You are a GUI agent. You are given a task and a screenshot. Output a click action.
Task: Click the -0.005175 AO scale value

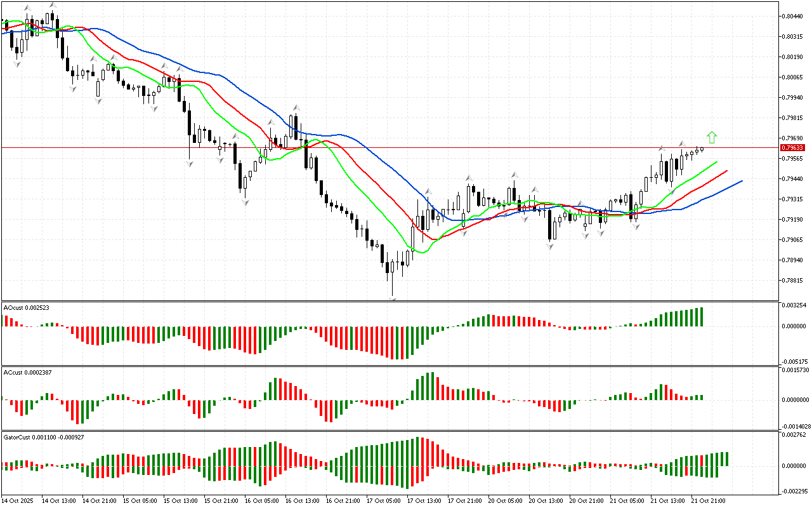(x=796, y=361)
